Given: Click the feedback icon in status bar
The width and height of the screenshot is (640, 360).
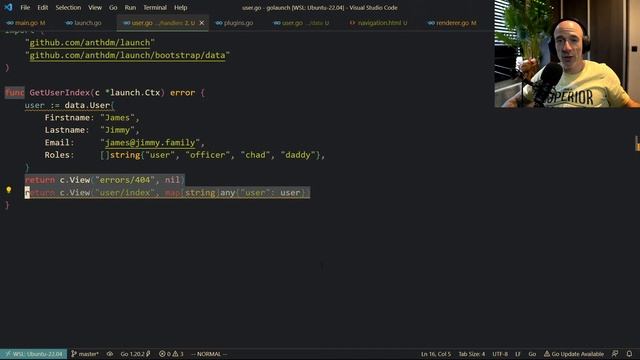Looking at the screenshot, I should (x=615, y=354).
